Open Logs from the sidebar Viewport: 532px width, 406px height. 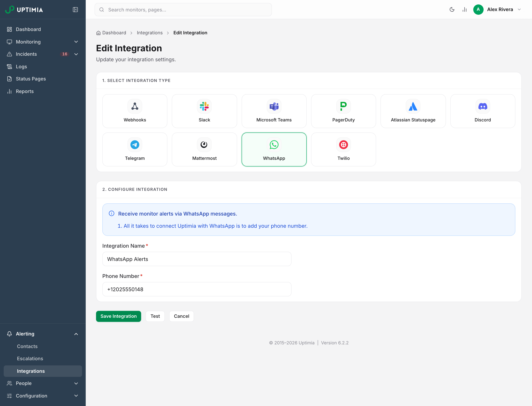pos(43,66)
